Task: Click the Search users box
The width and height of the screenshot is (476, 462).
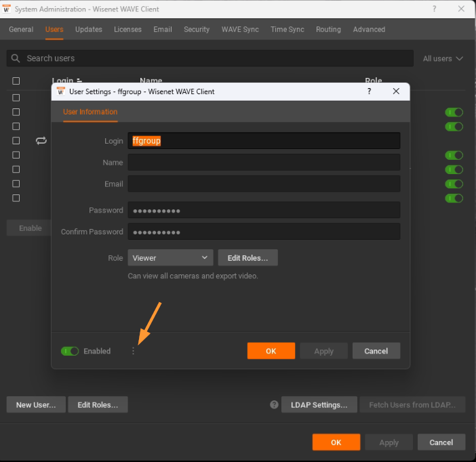Action: [x=210, y=58]
